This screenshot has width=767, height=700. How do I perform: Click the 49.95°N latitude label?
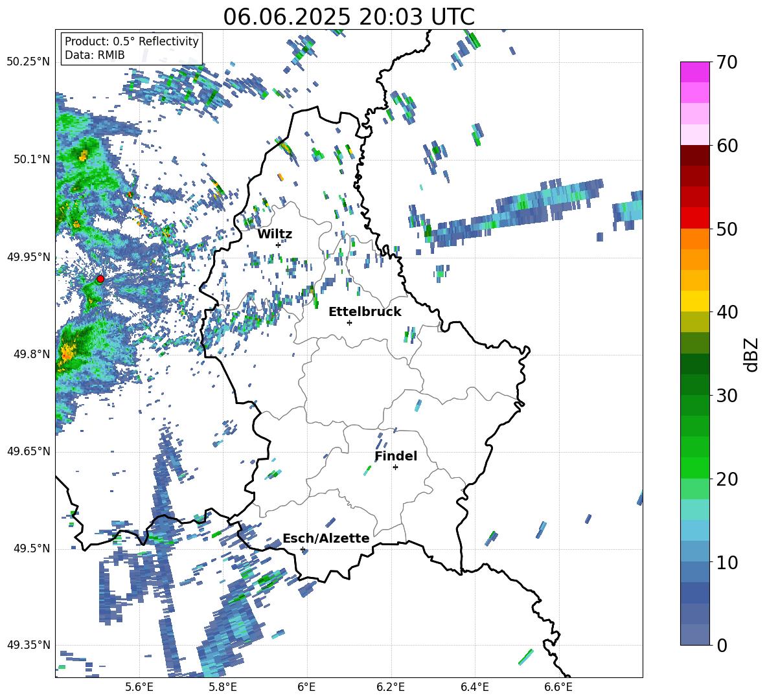click(29, 257)
